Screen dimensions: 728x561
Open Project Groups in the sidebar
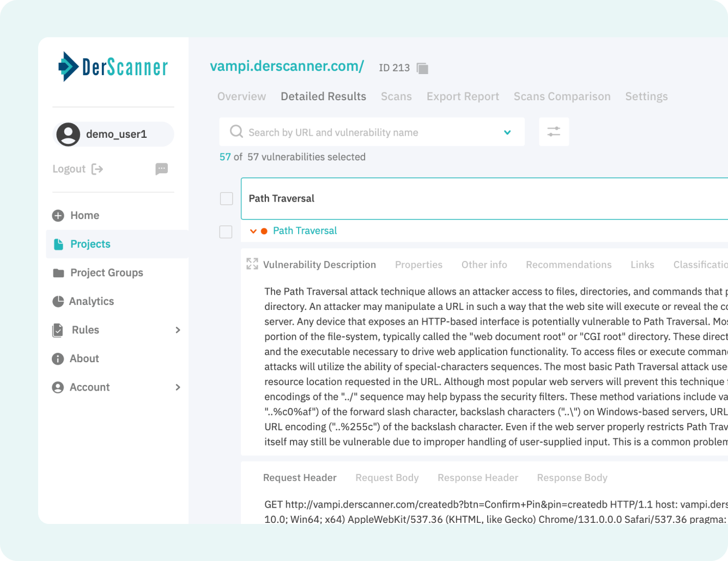[107, 273]
